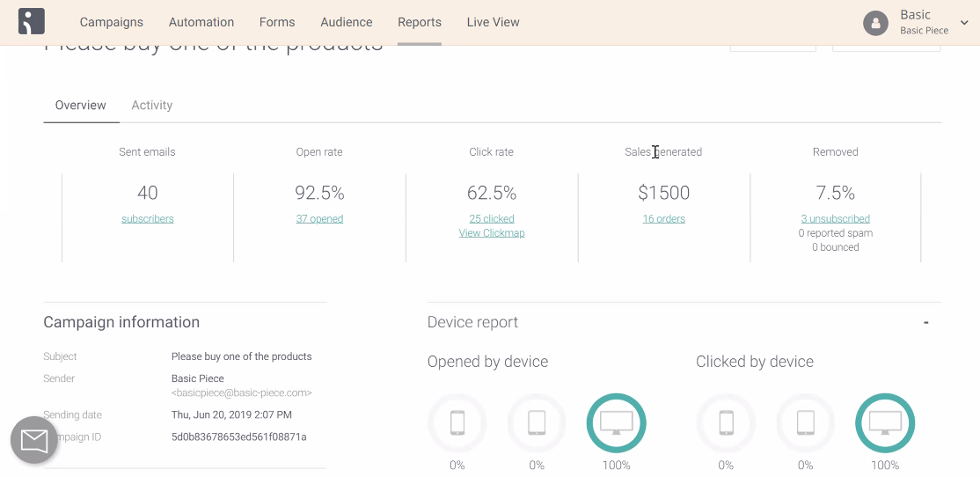Select the Overview tab

(81, 105)
